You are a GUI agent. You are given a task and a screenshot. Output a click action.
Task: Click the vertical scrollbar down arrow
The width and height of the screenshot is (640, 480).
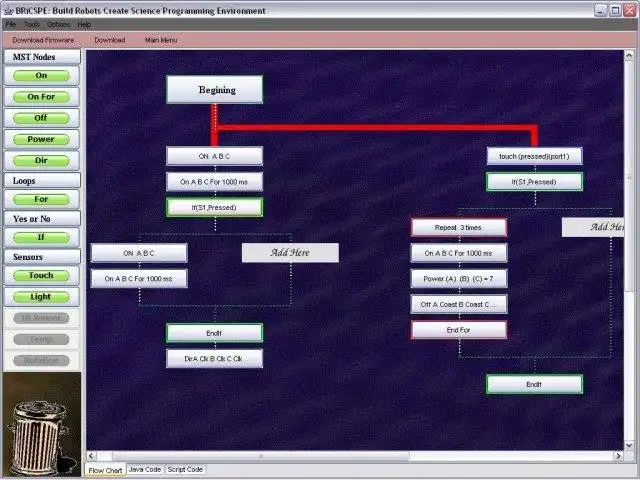629,445
